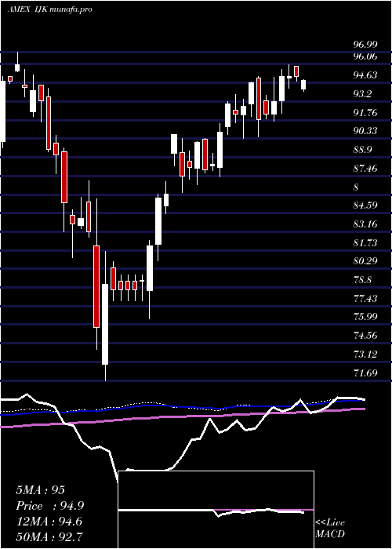Viewport: 392px width, 549px height.
Task: Click the blue moving average line in the lower panel
Action: tap(182, 407)
